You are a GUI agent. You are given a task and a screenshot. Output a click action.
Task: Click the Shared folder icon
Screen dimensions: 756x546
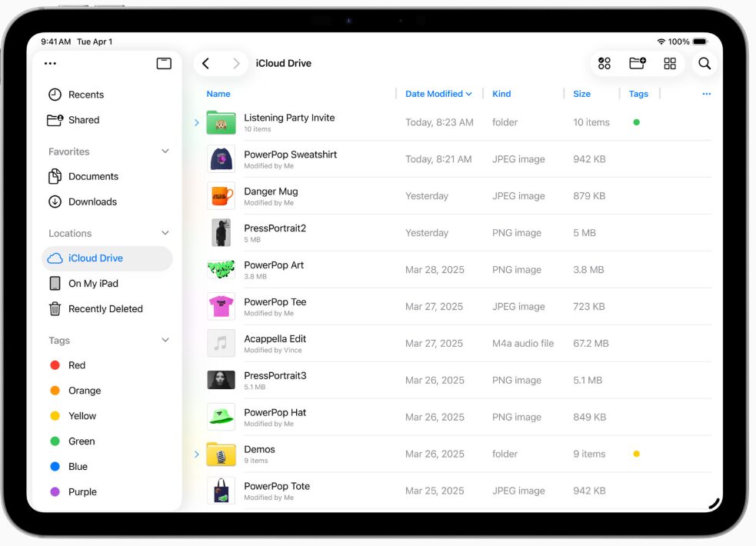55,120
